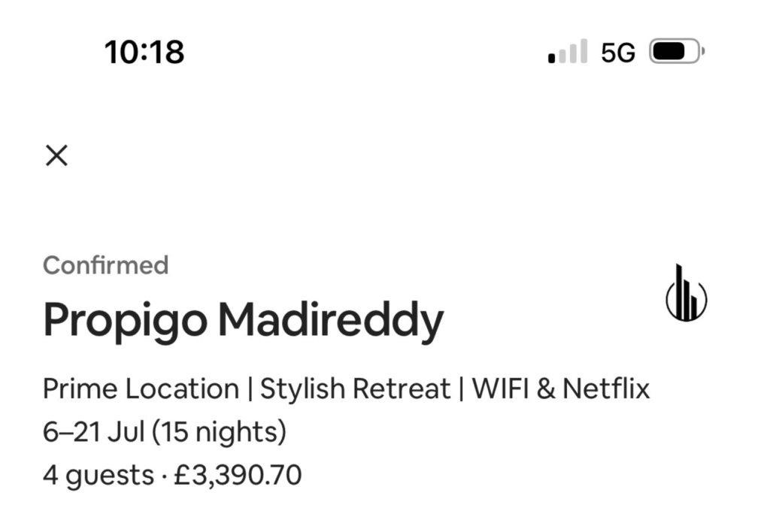The image size is (770, 532).
Task: Tap the Confirmed status label
Action: tap(105, 265)
